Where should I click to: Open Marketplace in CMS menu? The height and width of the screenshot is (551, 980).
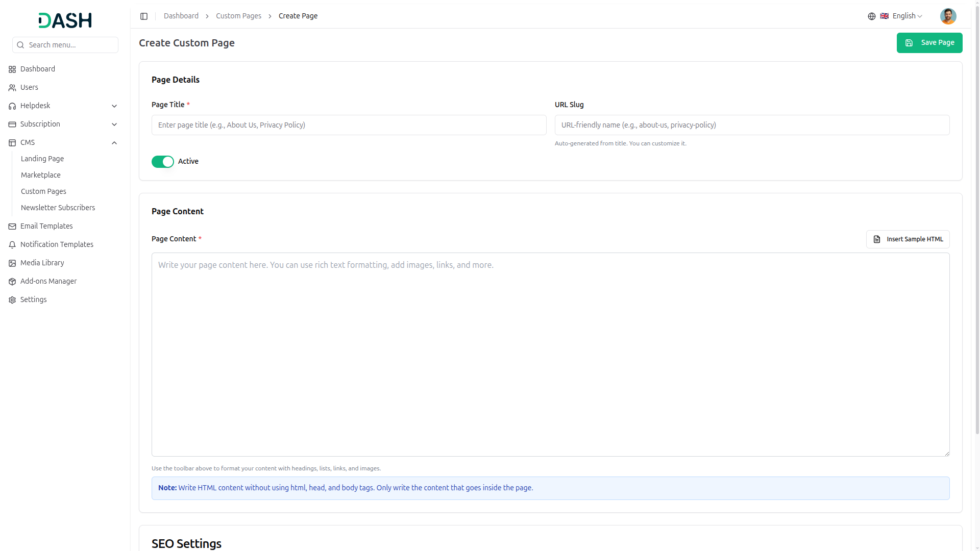pos(41,175)
